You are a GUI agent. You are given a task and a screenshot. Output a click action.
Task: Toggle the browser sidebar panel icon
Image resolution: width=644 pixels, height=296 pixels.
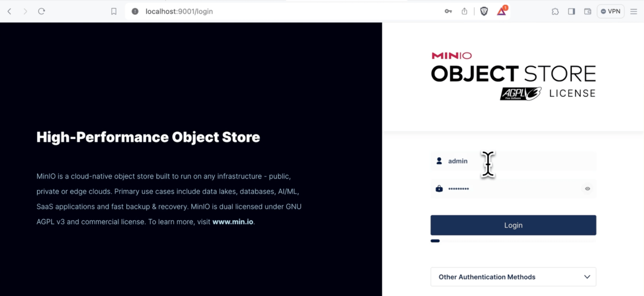[x=571, y=12]
